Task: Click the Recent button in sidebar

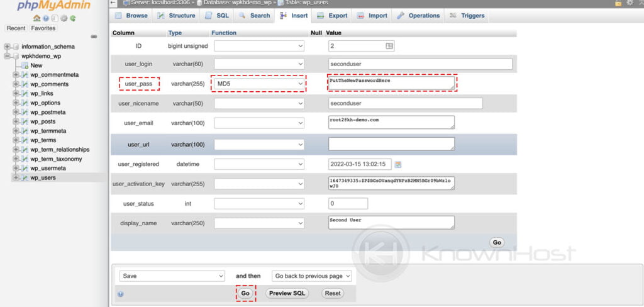Action: point(16,28)
